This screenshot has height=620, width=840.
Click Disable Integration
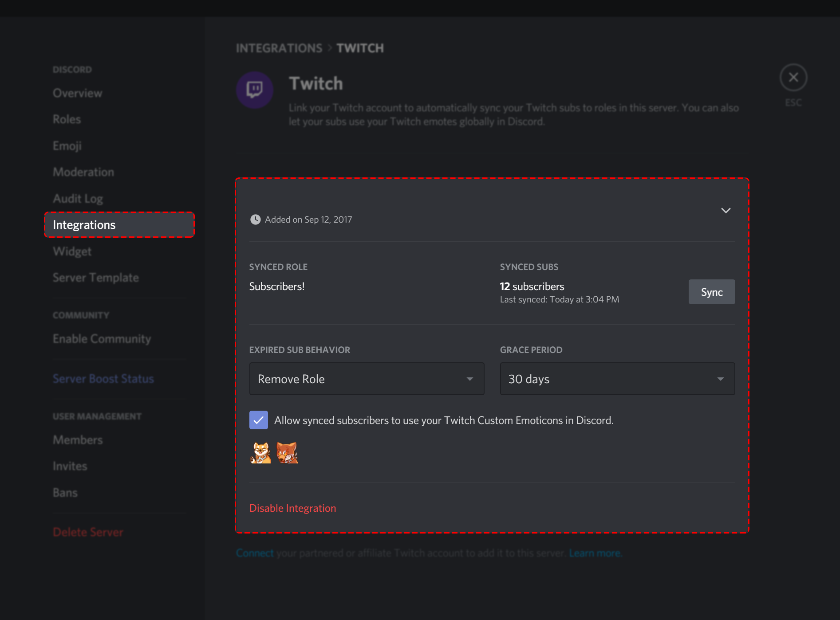292,508
